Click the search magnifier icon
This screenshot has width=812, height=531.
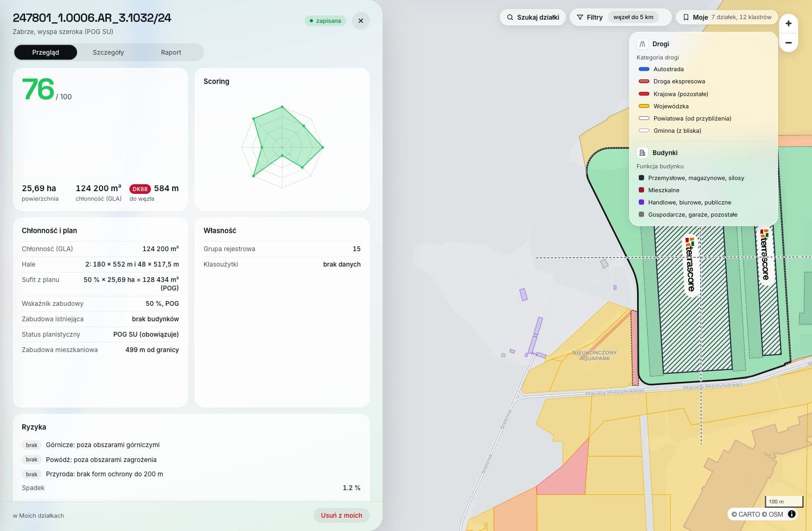pos(510,17)
